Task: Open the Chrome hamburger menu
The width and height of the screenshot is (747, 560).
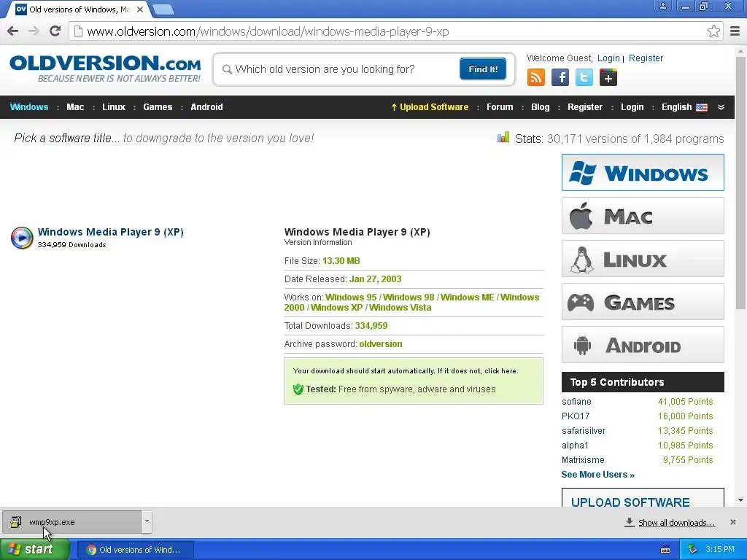Action: pos(735,31)
